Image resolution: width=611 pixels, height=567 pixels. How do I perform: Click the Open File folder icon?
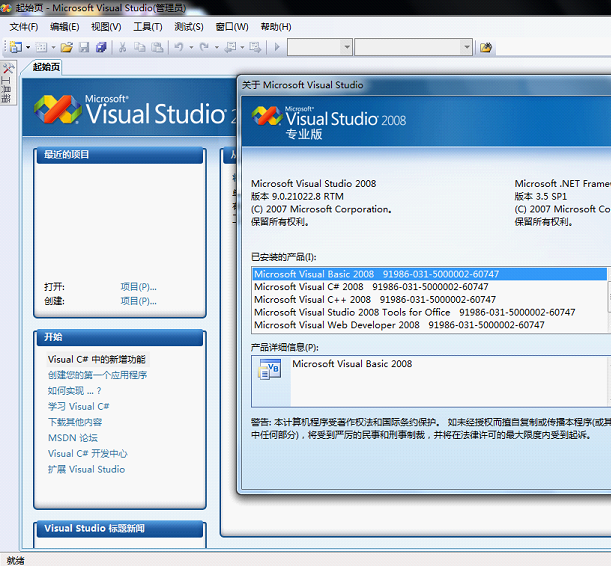click(67, 48)
